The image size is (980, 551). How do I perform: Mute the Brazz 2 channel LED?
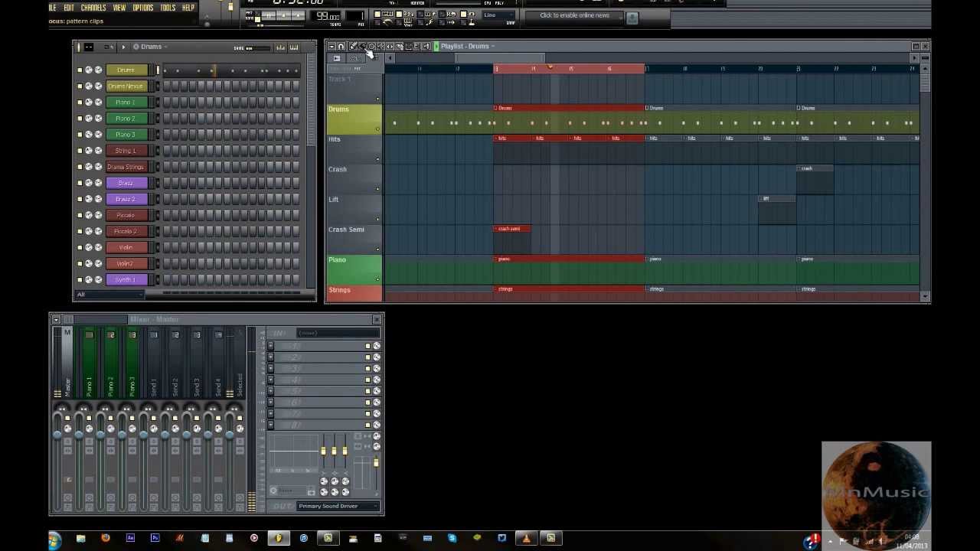(80, 199)
